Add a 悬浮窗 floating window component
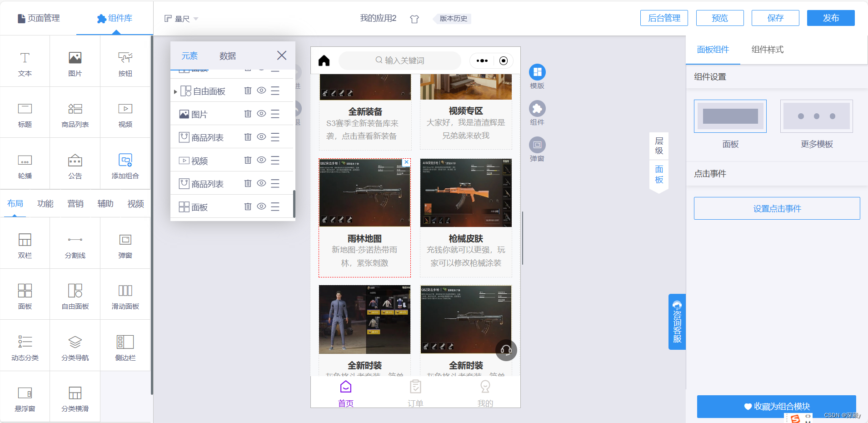 [x=25, y=399]
